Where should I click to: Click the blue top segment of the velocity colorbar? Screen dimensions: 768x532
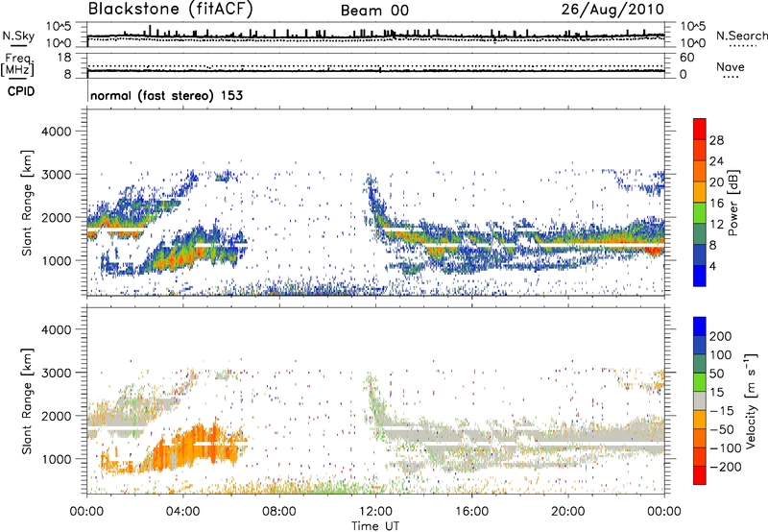700,326
